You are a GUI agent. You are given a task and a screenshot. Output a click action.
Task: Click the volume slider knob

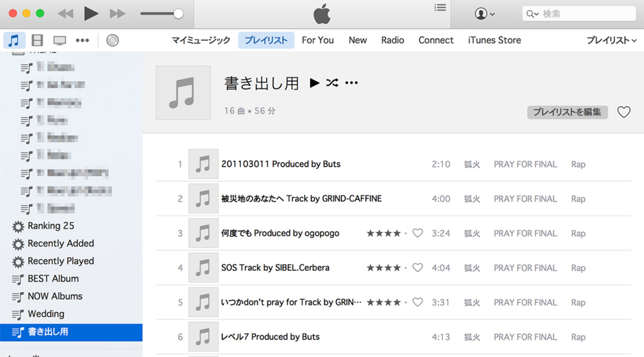(178, 14)
